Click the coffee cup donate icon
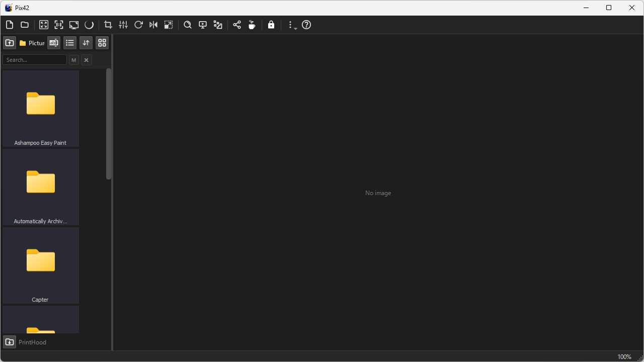The height and width of the screenshot is (362, 644). (x=252, y=25)
